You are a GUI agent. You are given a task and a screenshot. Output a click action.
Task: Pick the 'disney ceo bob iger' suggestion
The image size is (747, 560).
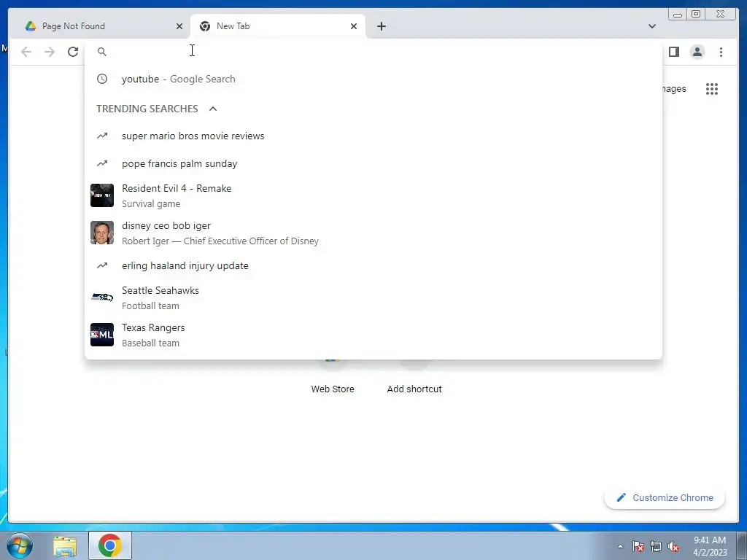[x=373, y=233]
